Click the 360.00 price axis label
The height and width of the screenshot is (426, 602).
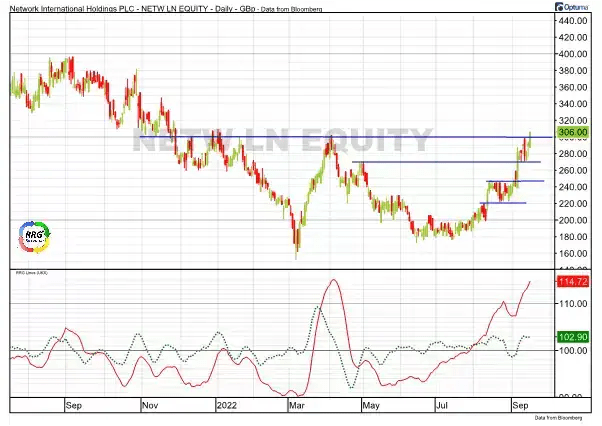(573, 88)
